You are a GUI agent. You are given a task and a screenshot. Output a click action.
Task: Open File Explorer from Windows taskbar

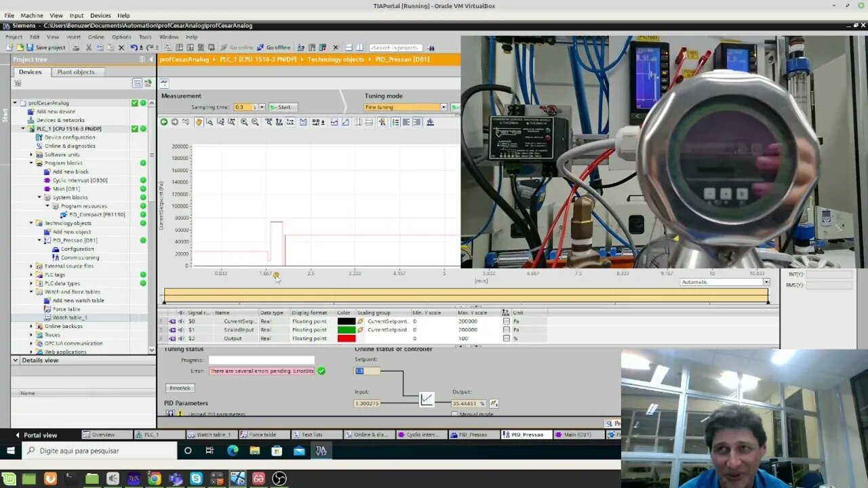point(255,450)
